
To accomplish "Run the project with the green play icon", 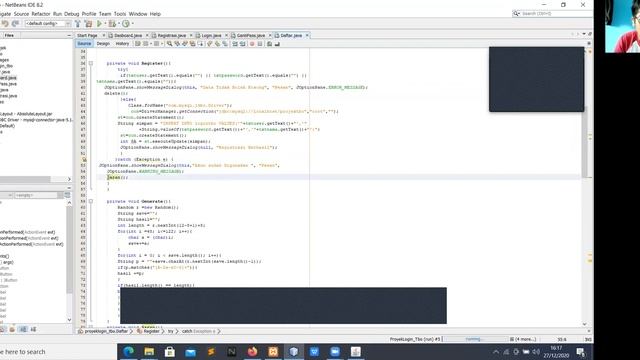I will coord(99,24).
